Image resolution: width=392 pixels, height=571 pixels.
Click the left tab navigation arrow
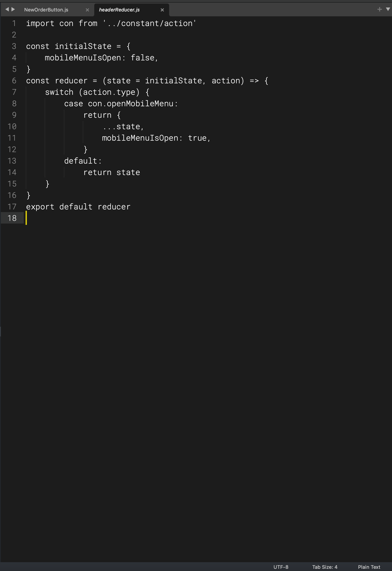[7, 9]
